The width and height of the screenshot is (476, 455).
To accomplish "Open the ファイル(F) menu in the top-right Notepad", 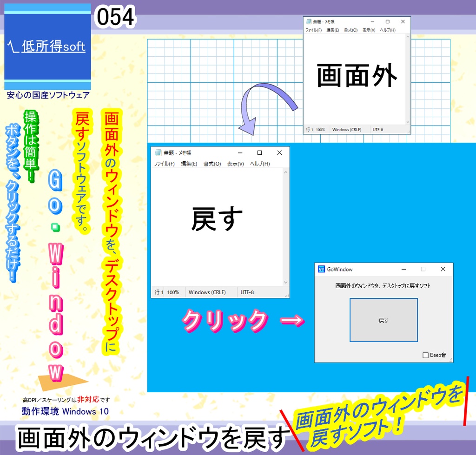I will 314,29.
